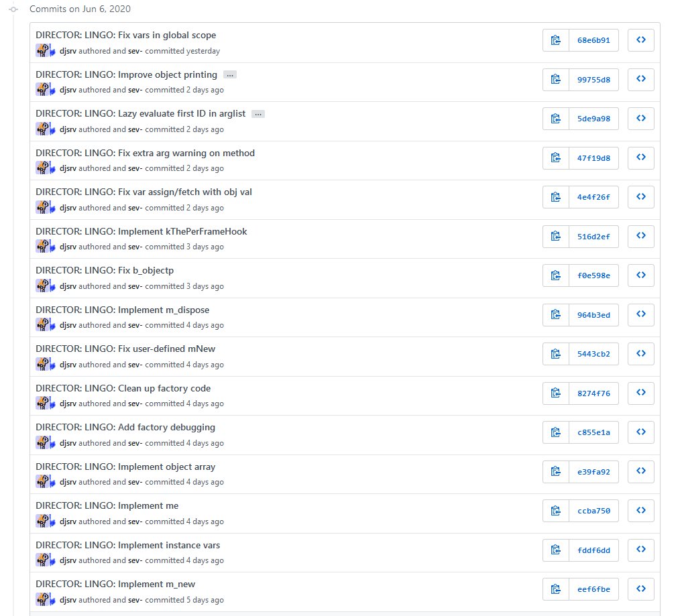Open commit hash link 4e4f26f
Screen dimensions: 684x616
coord(593,197)
